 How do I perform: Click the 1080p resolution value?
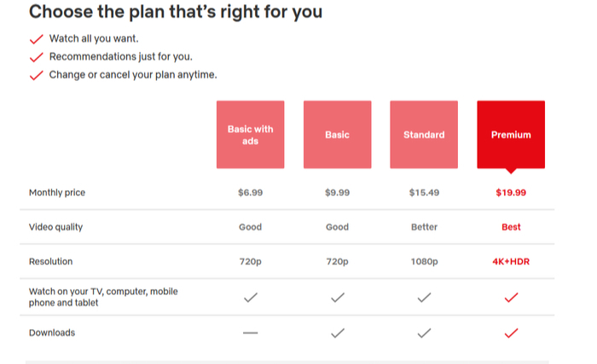424,262
